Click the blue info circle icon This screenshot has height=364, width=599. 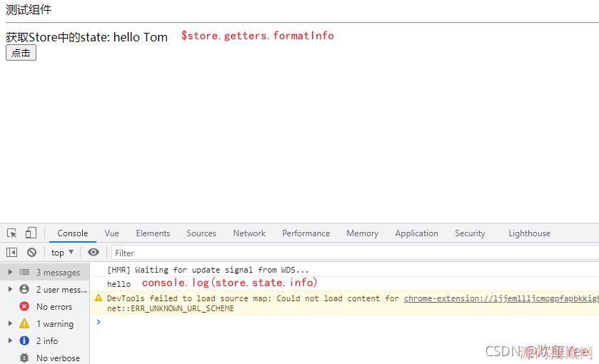click(24, 340)
